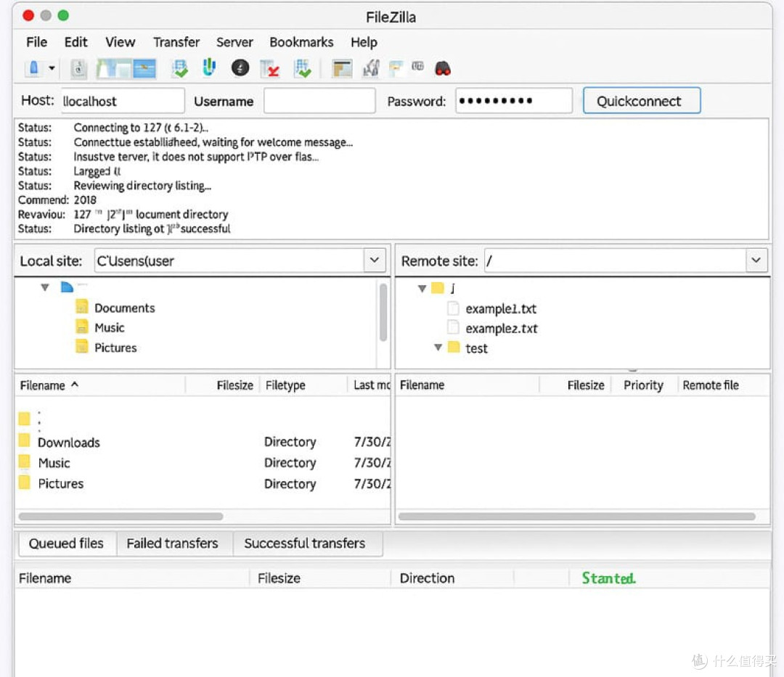Click the Documents folder icon in local tree
This screenshot has height=677, width=784.
click(x=82, y=306)
